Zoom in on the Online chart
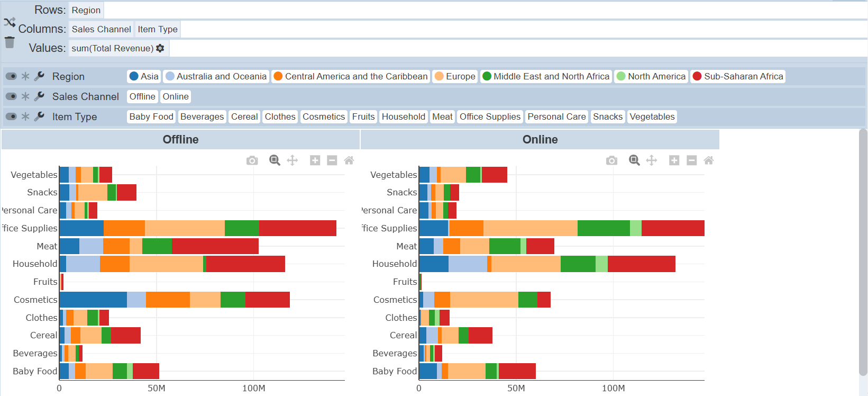This screenshot has height=396, width=868. (x=674, y=160)
